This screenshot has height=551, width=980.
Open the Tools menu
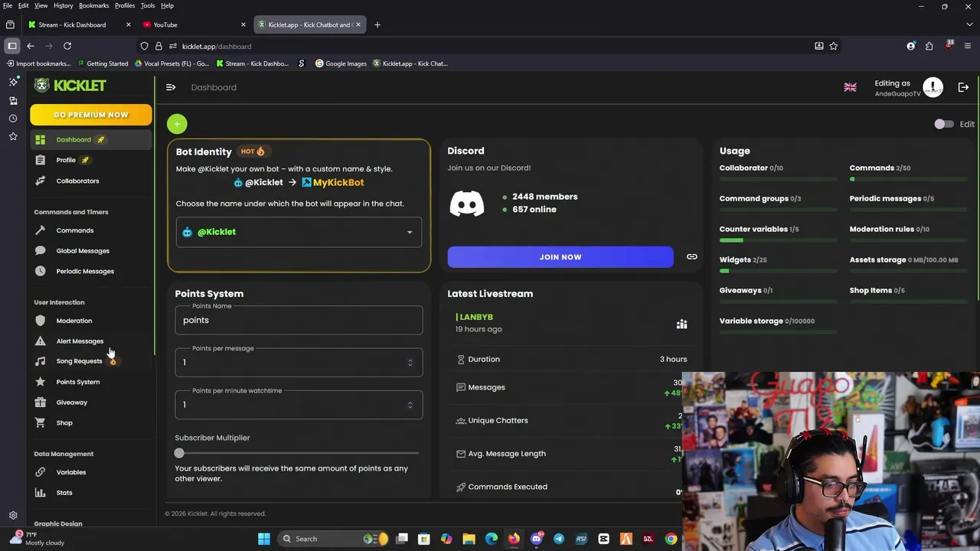[x=148, y=5]
